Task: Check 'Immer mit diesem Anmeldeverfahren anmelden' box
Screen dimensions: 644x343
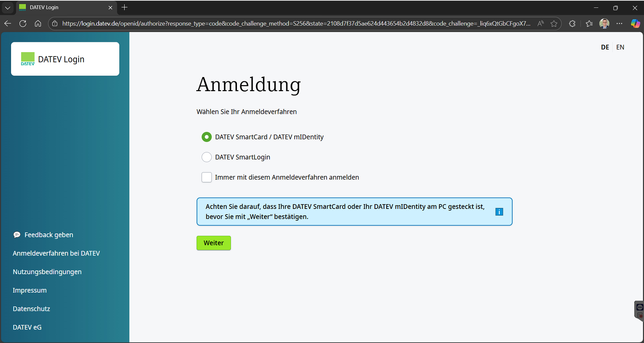Action: (207, 177)
